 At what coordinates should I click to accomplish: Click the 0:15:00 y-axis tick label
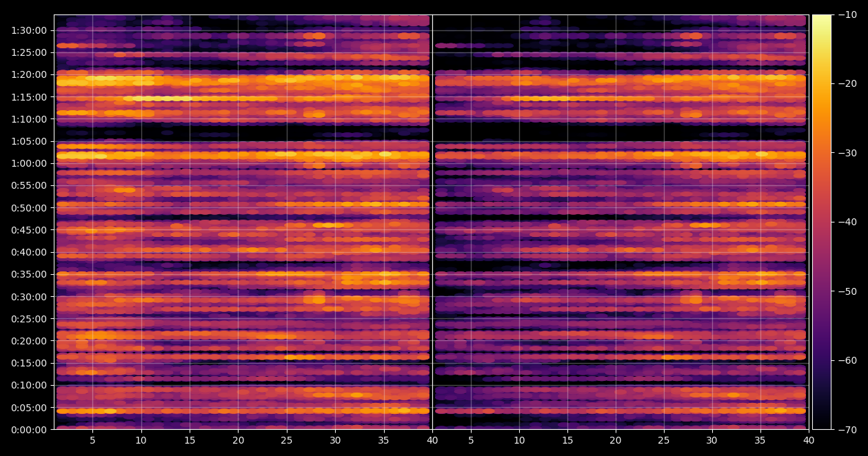tap(29, 363)
